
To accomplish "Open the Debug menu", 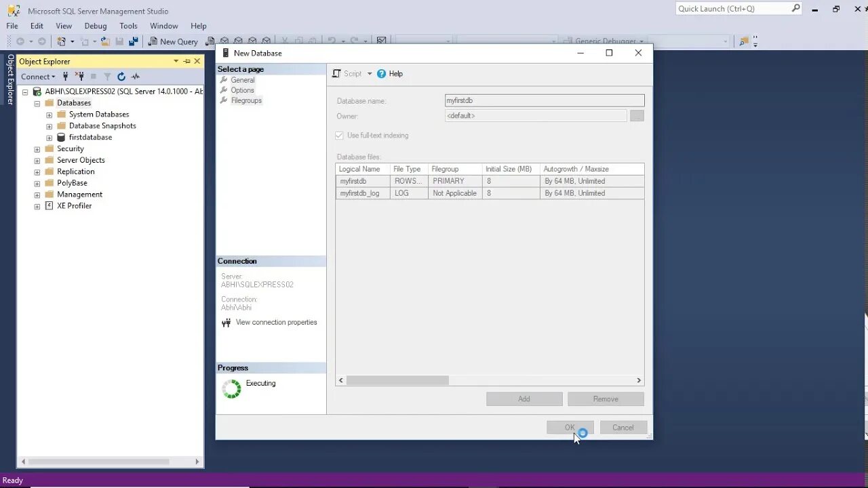I will (96, 26).
